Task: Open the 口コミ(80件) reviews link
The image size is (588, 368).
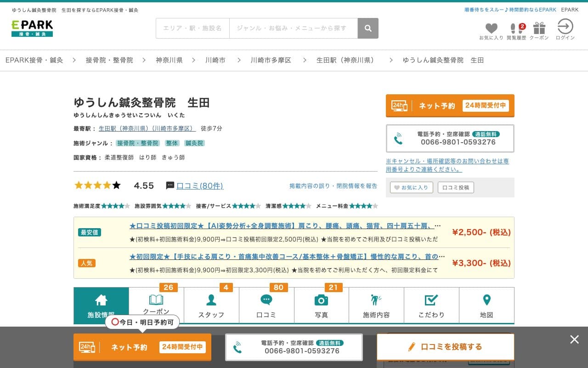Action: 200,186
